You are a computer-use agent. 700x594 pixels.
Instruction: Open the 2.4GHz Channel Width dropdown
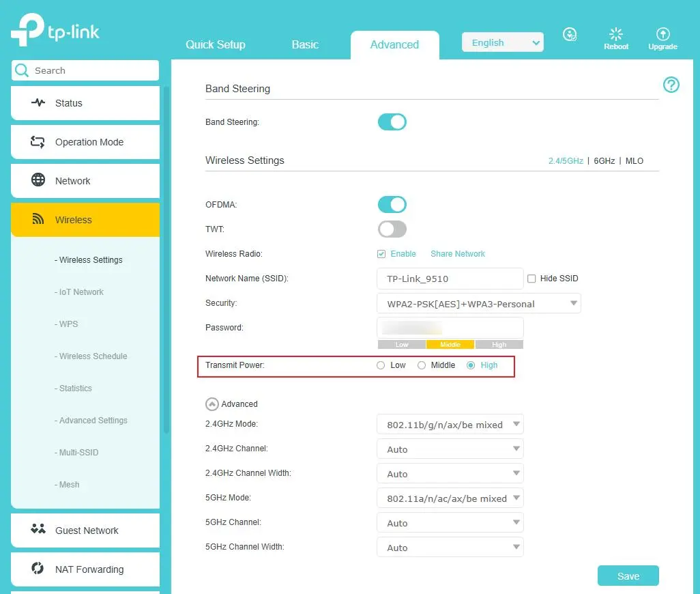[450, 473]
